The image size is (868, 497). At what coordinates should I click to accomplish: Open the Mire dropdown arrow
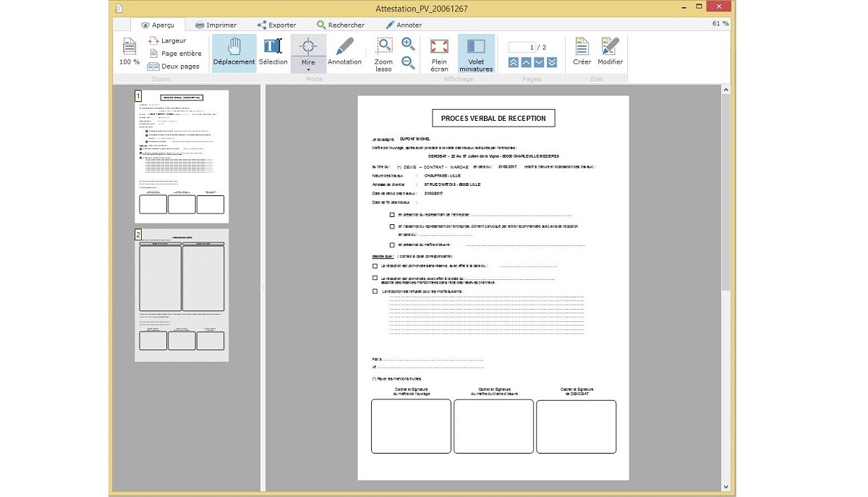point(308,69)
